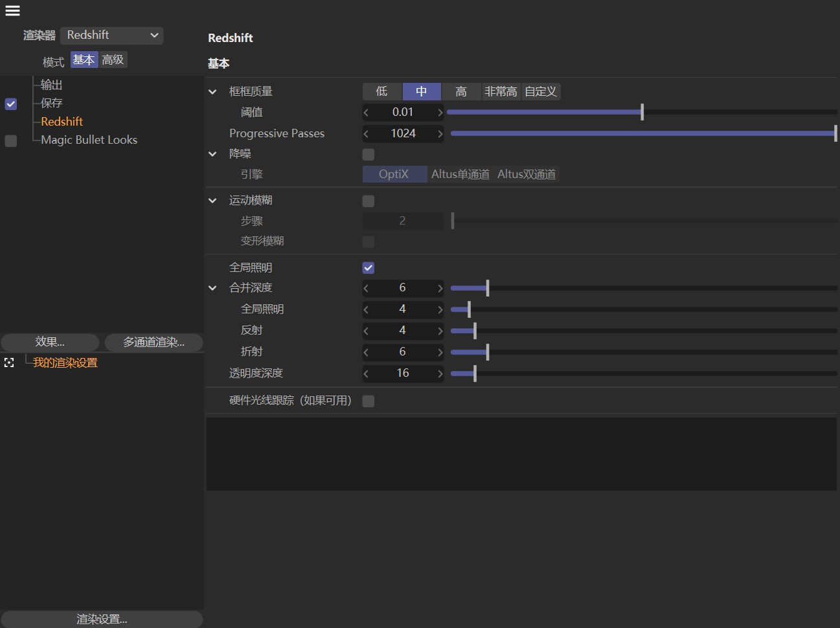Decrease Progressive Passes with left arrow
Screen dimensions: 840x628
[367, 134]
